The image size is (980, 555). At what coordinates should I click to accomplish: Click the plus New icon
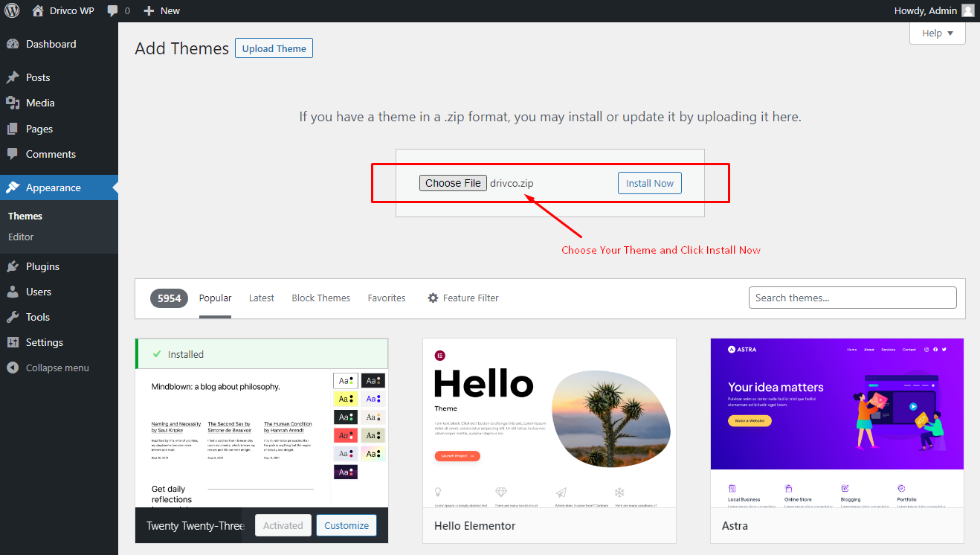[x=149, y=11]
